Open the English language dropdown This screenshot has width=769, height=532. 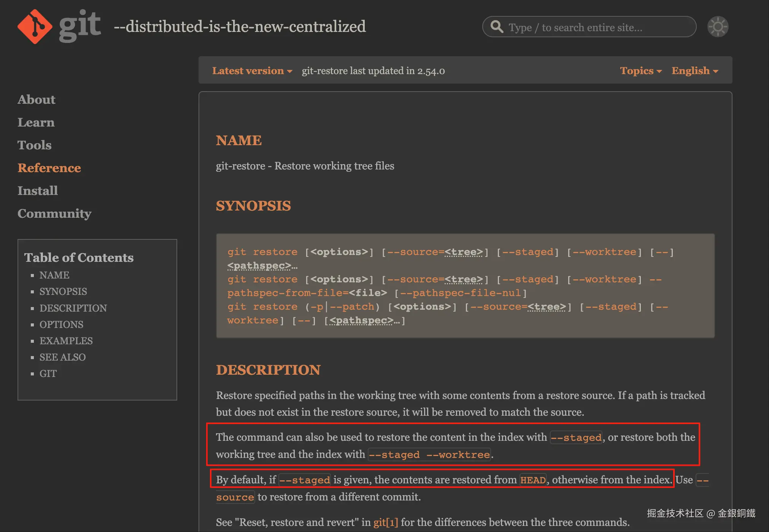click(695, 71)
